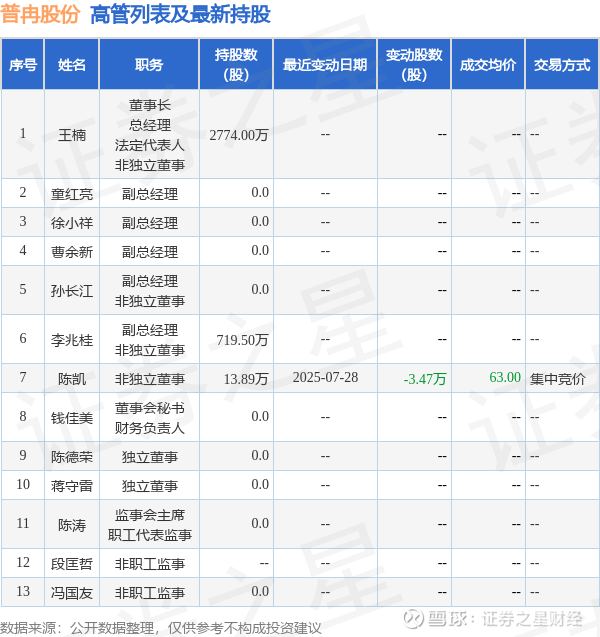600x637 pixels.
Task: Click 钱佳美's 董事会秘书 position cell
Action: point(149,418)
